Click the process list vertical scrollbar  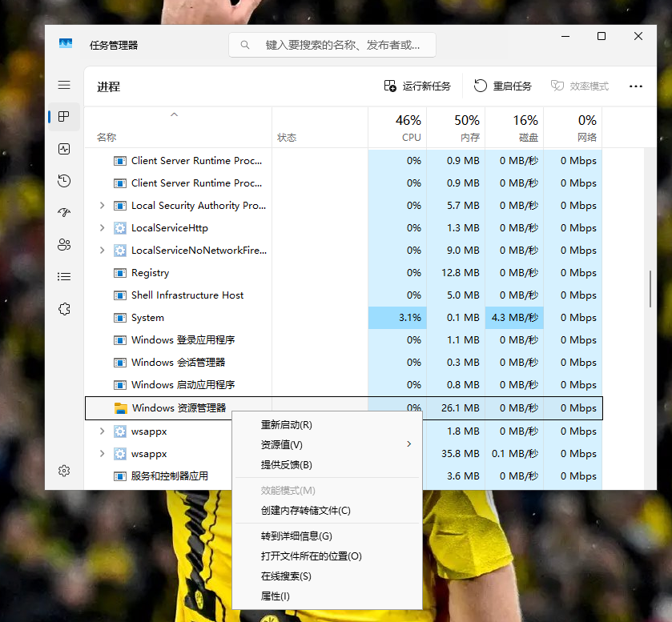pyautogui.click(x=650, y=289)
